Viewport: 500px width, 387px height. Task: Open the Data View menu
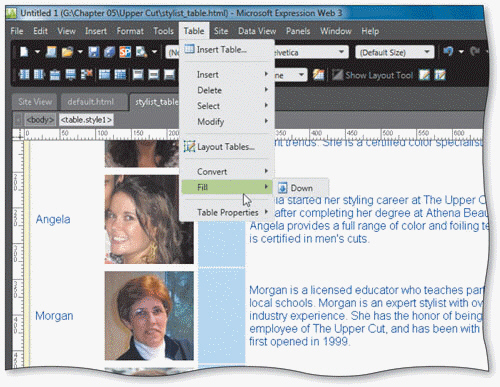257,31
